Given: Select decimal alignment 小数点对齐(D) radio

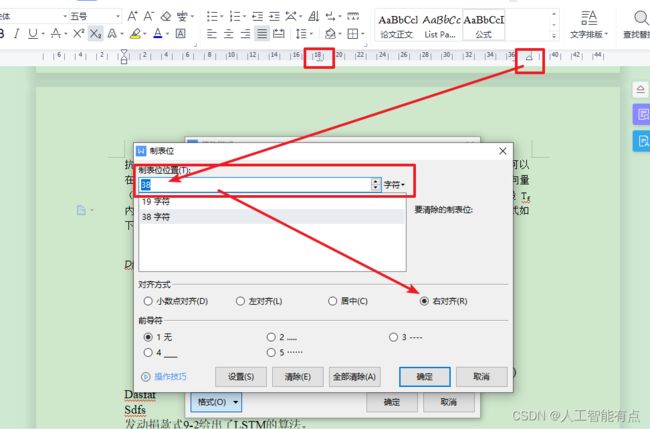Looking at the screenshot, I should pos(148,301).
